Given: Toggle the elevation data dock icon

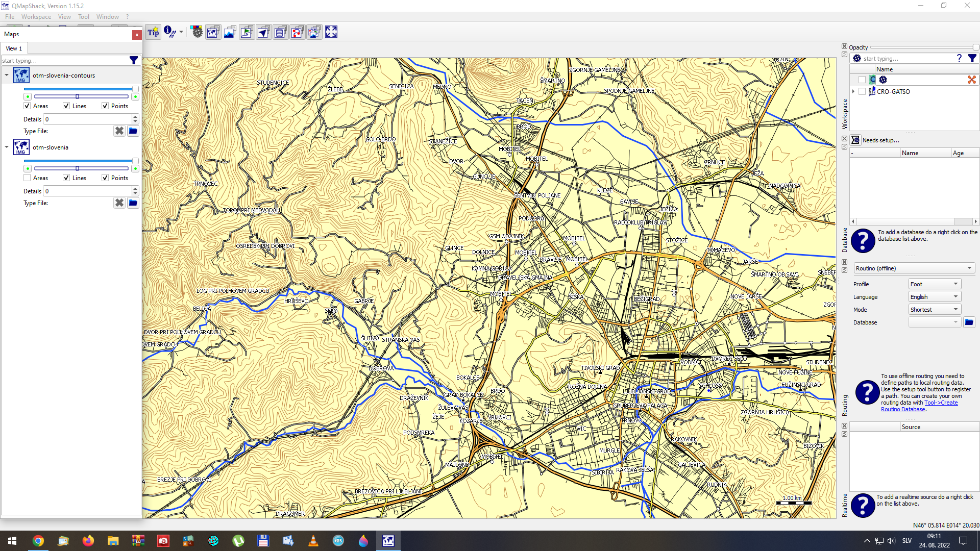Looking at the screenshot, I should coord(230,32).
